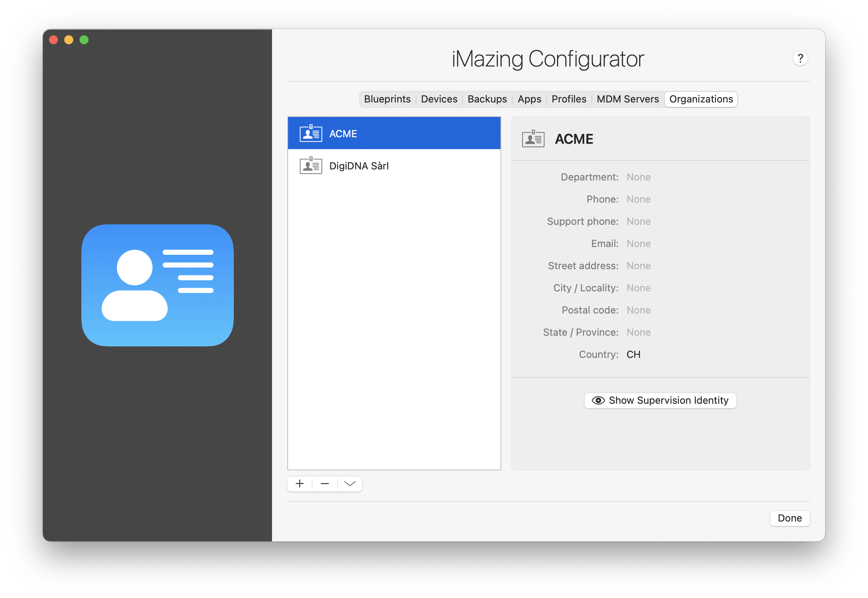Switch to the Blueprints tab
868x598 pixels.
click(387, 99)
